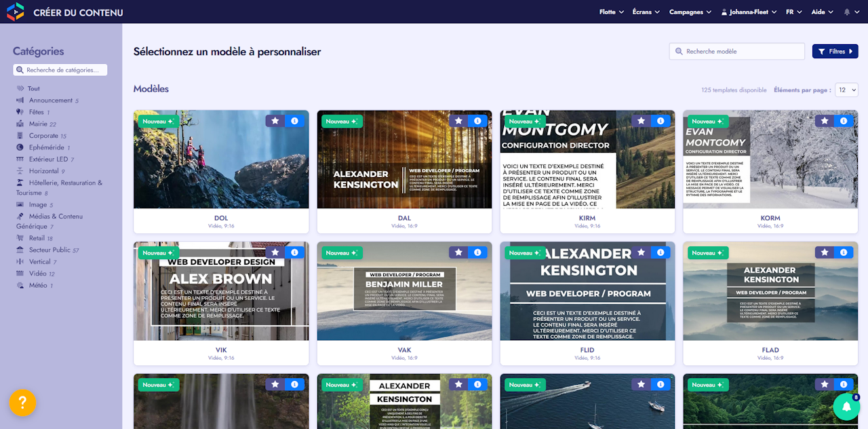Click the Météo category icon

[x=20, y=286]
